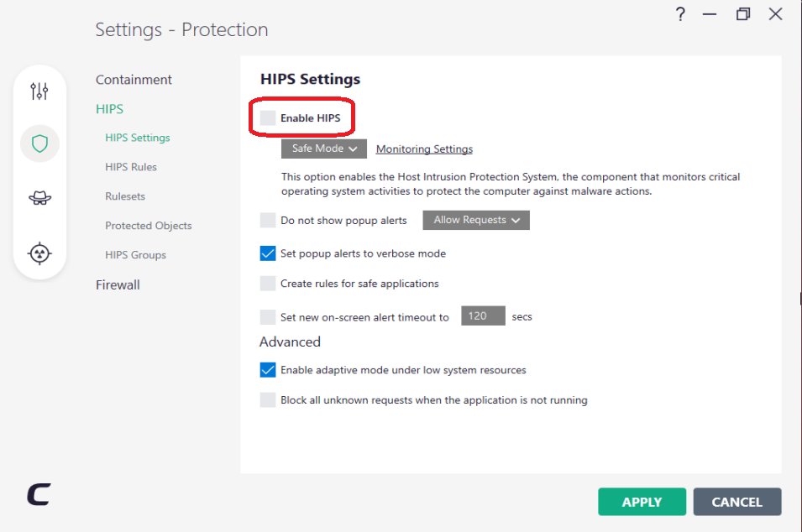The image size is (802, 532).
Task: Open the hat-and-glasses sidebar icon
Action: click(x=39, y=198)
